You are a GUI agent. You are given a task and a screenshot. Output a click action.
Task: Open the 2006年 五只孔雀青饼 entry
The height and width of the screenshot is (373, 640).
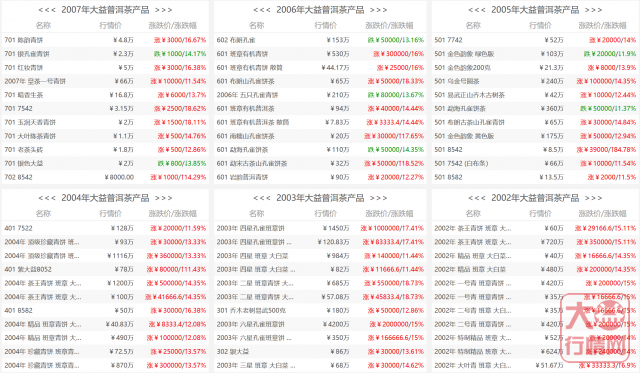pyautogui.click(x=247, y=95)
